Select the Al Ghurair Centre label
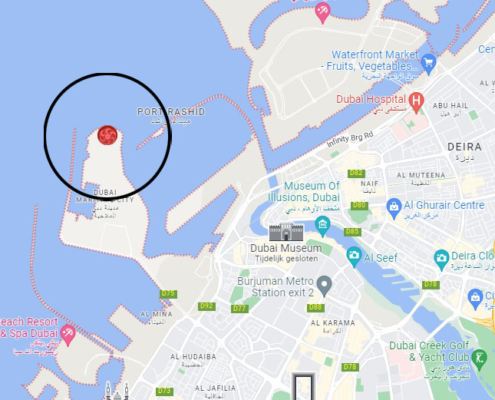Image resolution: width=495 pixels, height=400 pixels. click(x=444, y=205)
